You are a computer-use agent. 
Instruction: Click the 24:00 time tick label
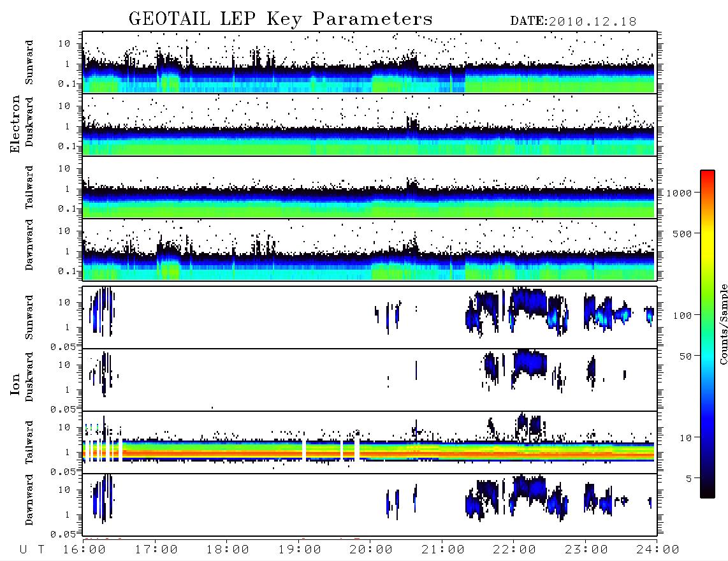point(658,550)
